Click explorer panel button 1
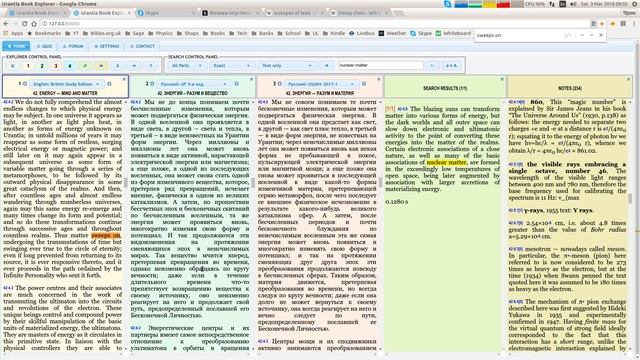640x360 pixels. point(28,66)
